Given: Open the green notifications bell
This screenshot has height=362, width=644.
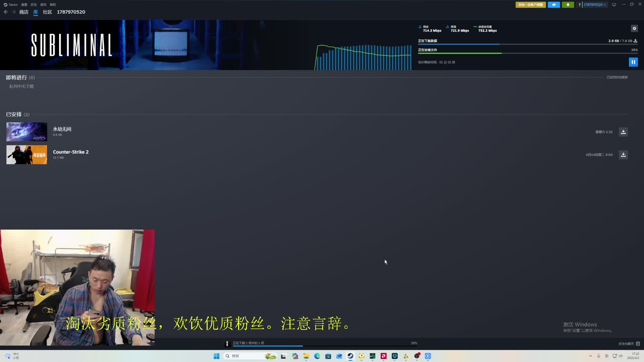Looking at the screenshot, I should [x=568, y=5].
